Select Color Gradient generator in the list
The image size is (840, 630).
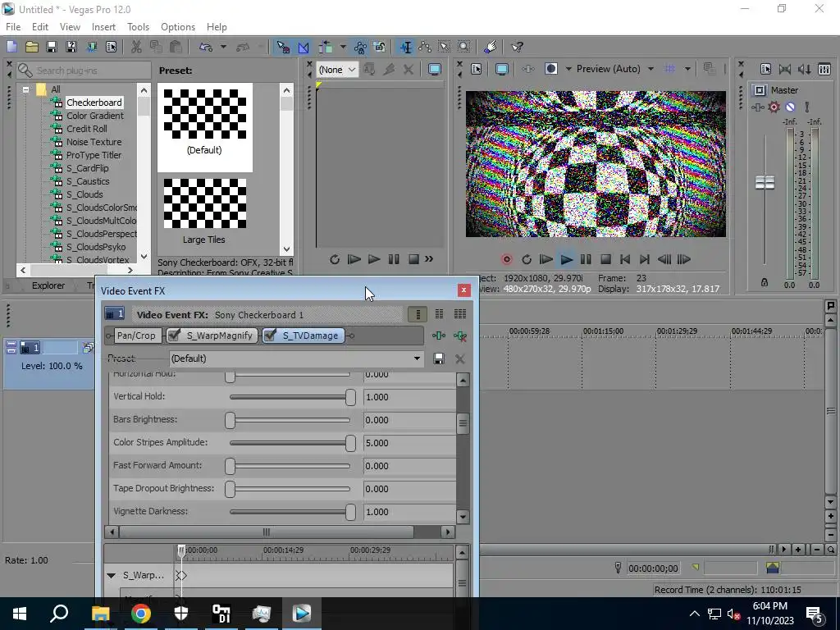coord(95,116)
